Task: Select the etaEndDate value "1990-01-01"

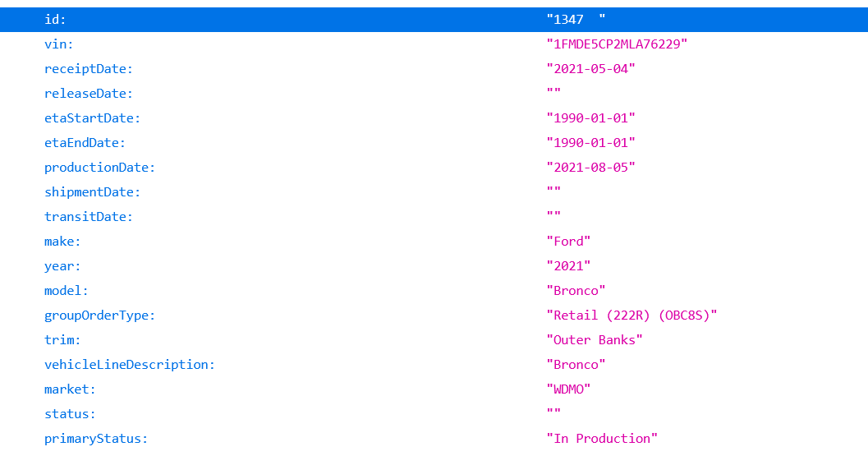Action: 590,143
